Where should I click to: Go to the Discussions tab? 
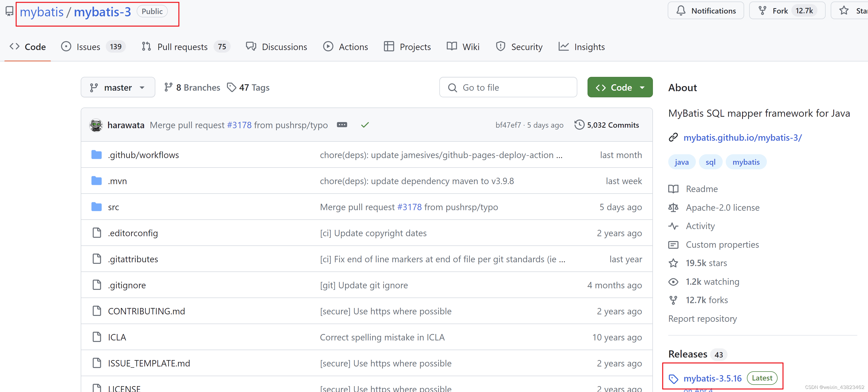click(x=276, y=47)
